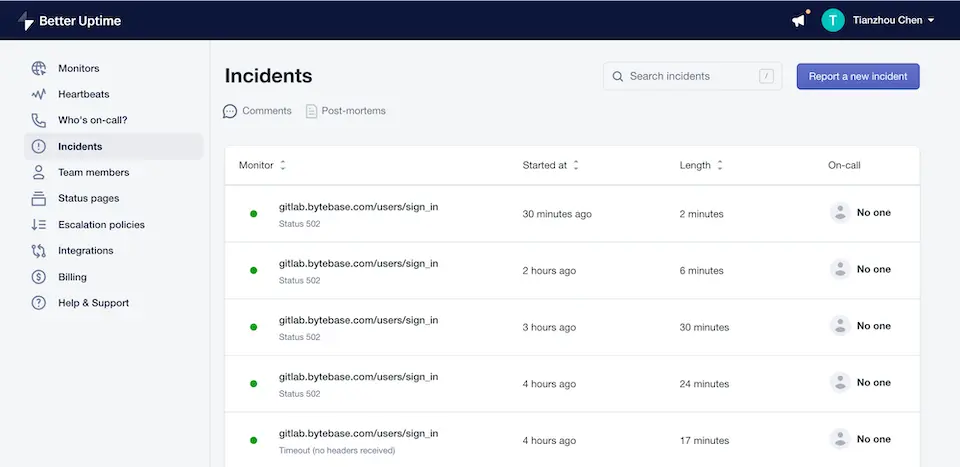Switch to the Post-mortems tab

[x=346, y=111]
